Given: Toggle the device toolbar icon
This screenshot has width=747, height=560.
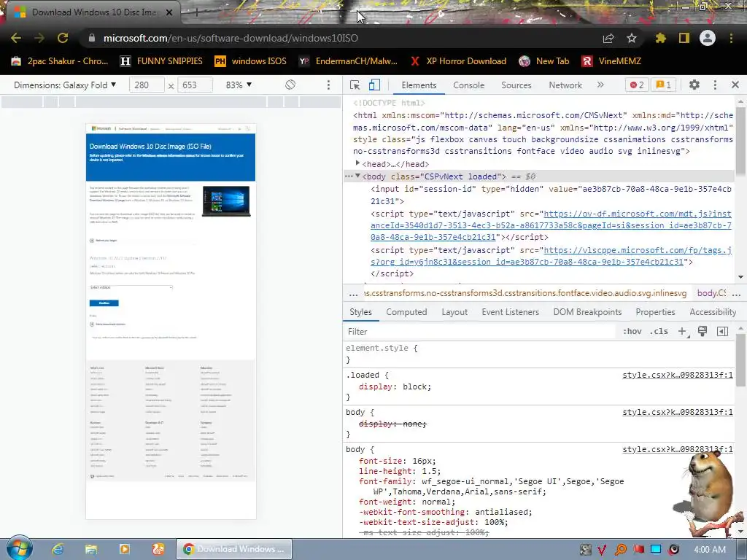Looking at the screenshot, I should coord(374,85).
